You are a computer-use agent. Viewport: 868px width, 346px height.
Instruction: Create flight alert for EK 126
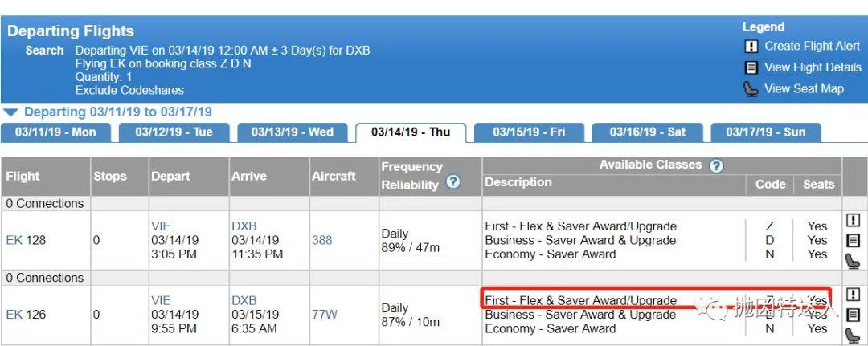tap(853, 295)
